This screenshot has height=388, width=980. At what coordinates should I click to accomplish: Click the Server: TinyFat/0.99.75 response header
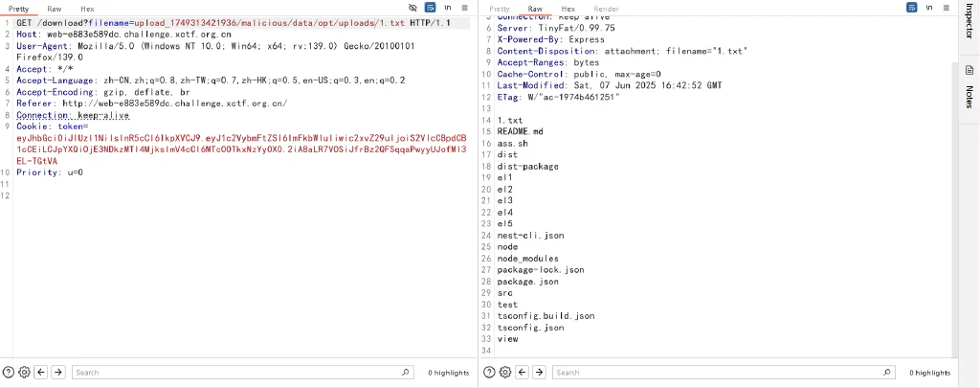(x=556, y=28)
